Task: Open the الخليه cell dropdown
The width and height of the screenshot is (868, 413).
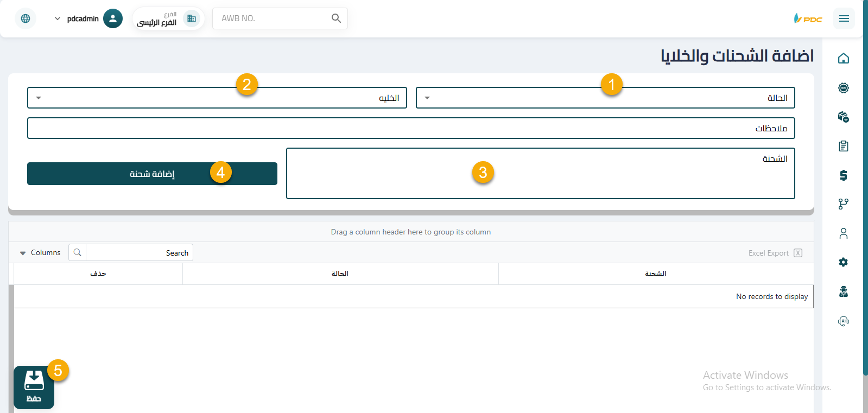Action: 217,98
